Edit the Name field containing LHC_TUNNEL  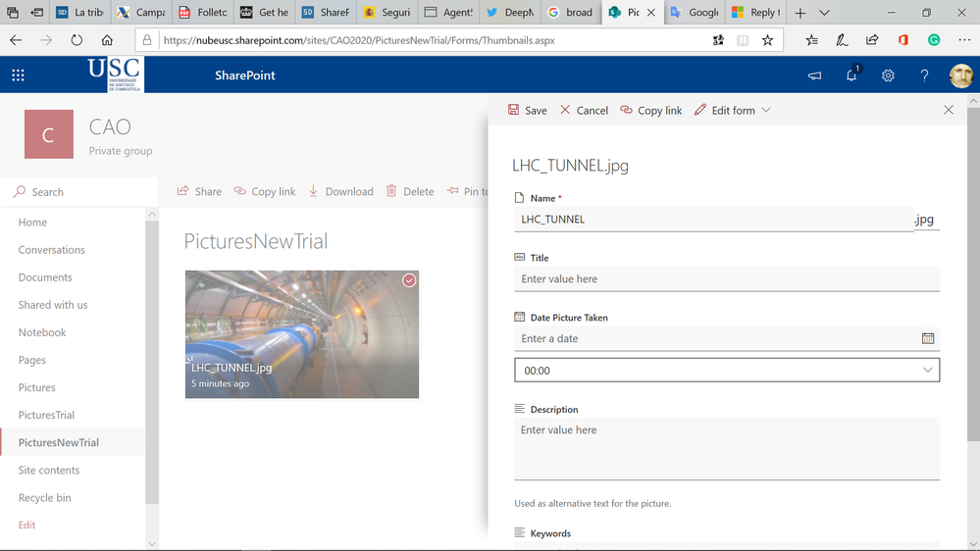pos(714,220)
